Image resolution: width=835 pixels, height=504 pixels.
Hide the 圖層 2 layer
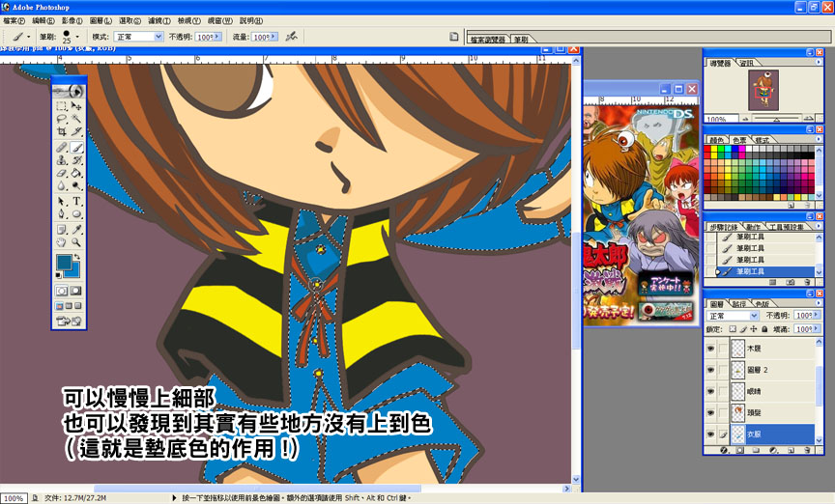pyautogui.click(x=710, y=370)
